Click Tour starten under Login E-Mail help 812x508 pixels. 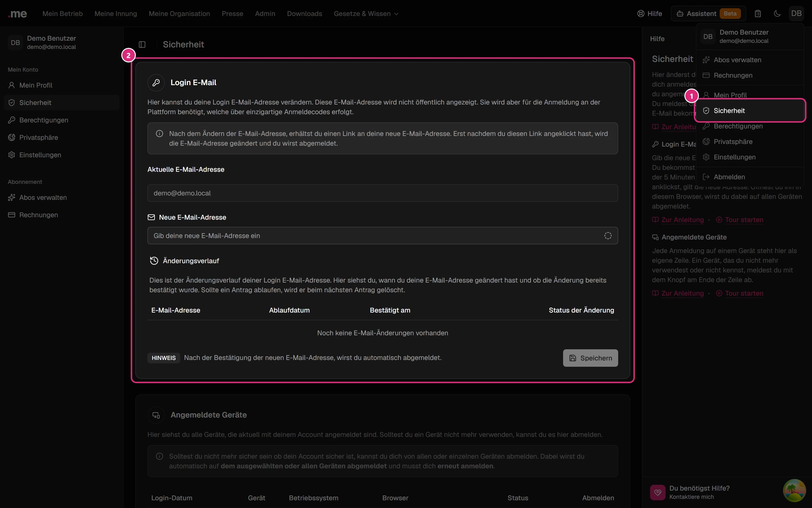739,220
